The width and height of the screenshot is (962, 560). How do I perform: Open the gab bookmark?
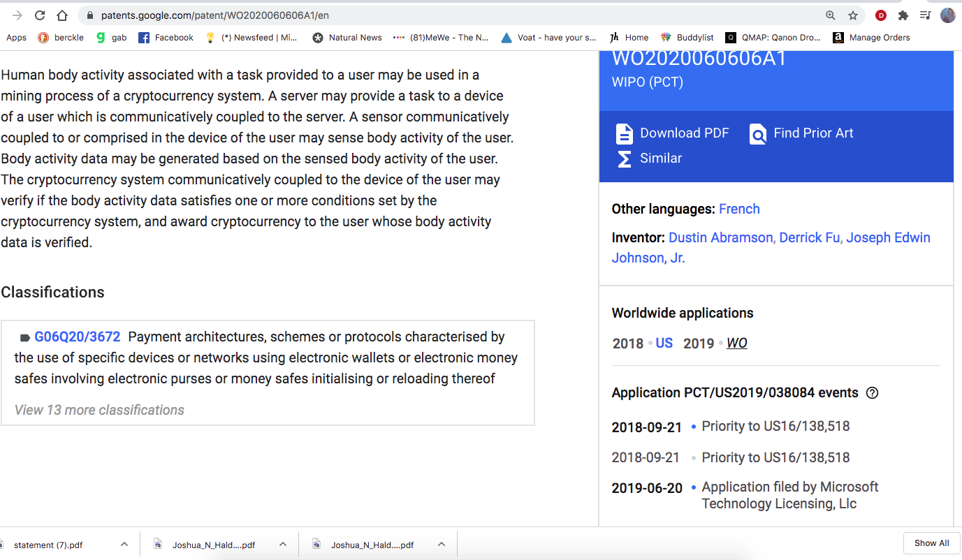click(111, 38)
